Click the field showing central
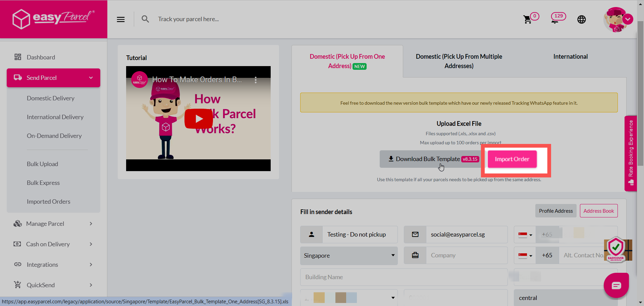The height and width of the screenshot is (306, 644). click(x=566, y=298)
